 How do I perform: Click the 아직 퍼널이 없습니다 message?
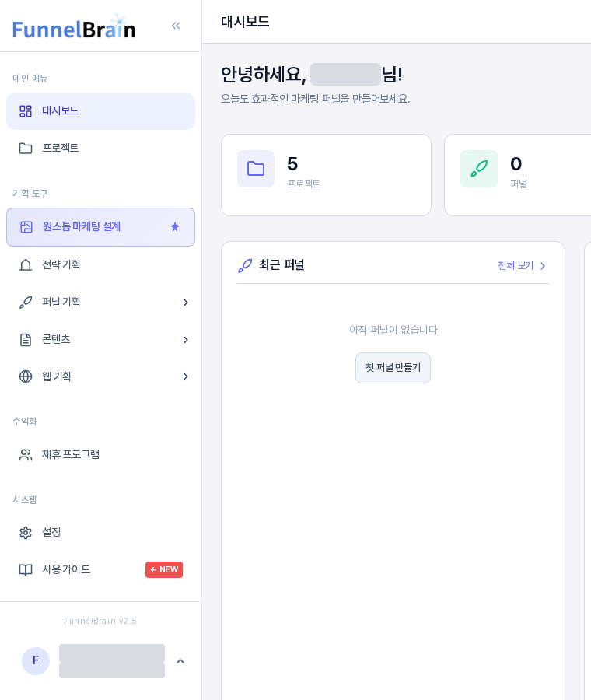393,330
